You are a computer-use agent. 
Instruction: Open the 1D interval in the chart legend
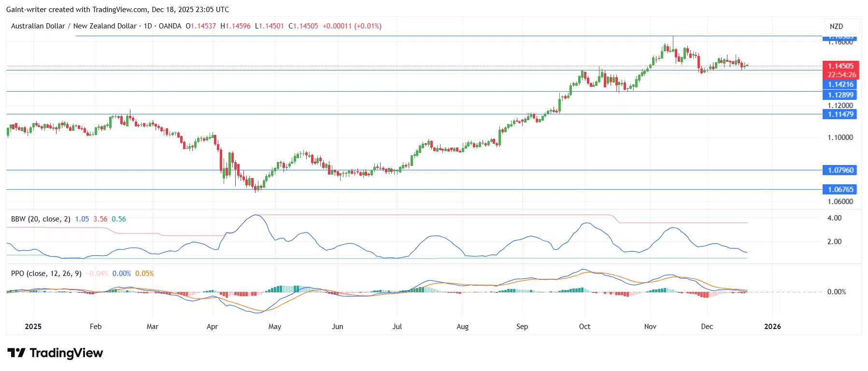[148, 26]
